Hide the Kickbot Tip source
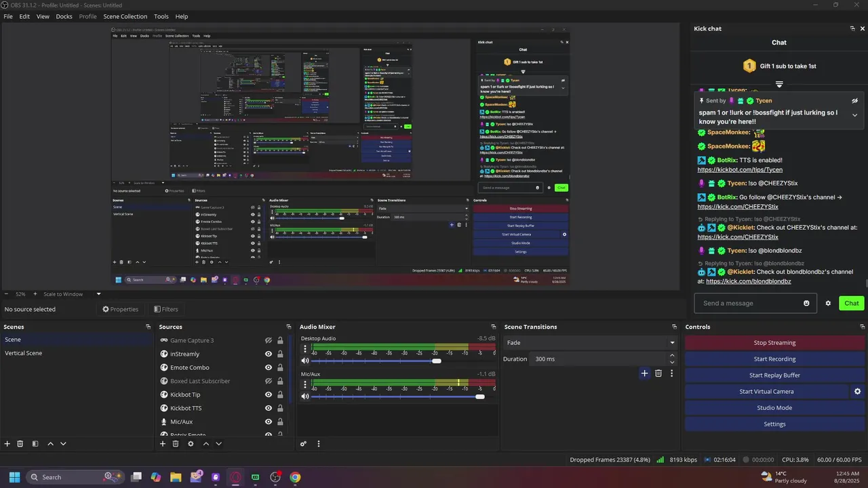The height and width of the screenshot is (488, 868). click(x=269, y=394)
